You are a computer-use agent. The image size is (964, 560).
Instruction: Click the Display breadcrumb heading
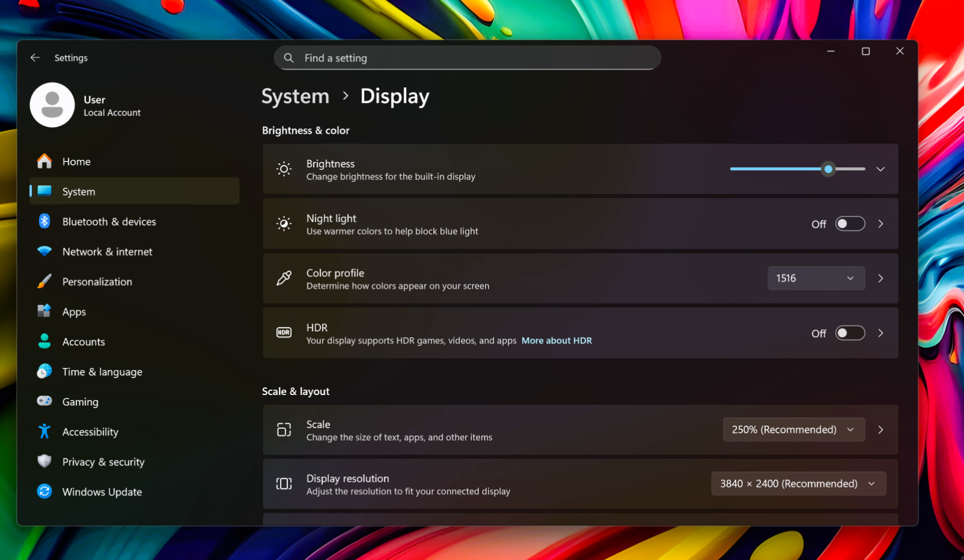[x=395, y=96]
